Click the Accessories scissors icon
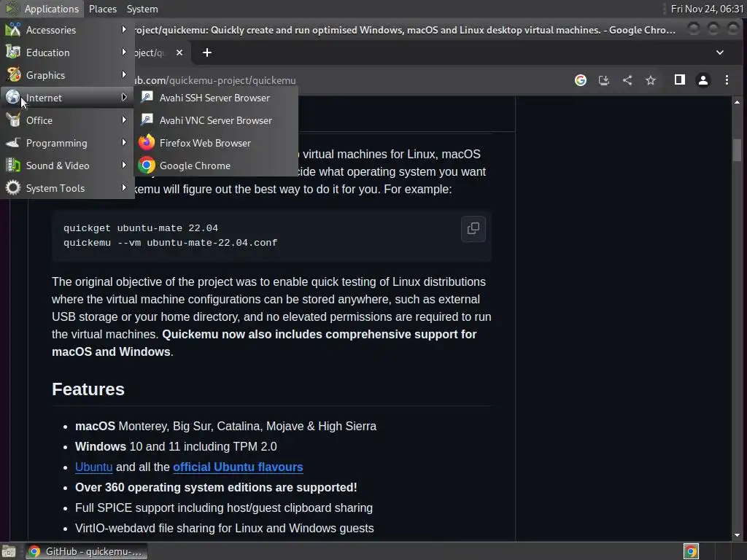Image resolution: width=747 pixels, height=560 pixels. (13, 29)
